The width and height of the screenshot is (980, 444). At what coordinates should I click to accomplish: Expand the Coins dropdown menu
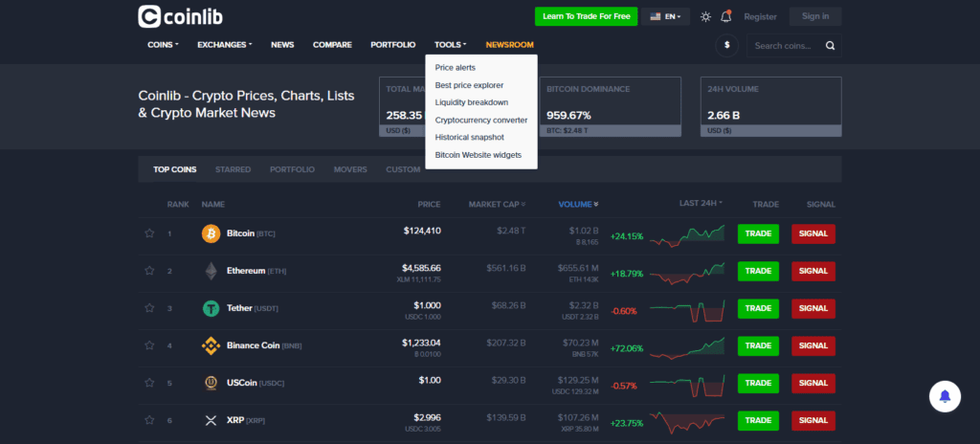[x=163, y=45]
